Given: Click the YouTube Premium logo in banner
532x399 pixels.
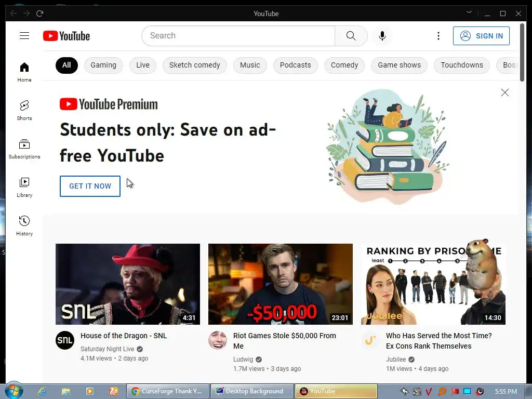Looking at the screenshot, I should [109, 104].
